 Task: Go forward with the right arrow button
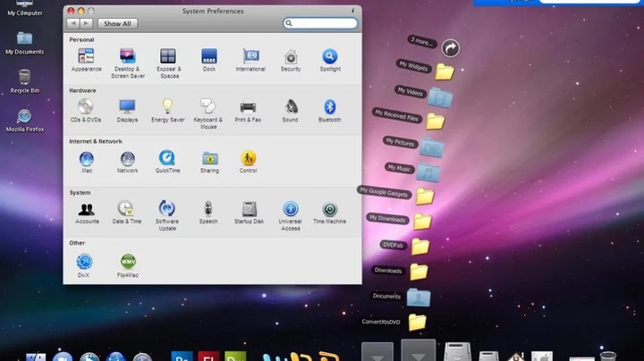[86, 23]
